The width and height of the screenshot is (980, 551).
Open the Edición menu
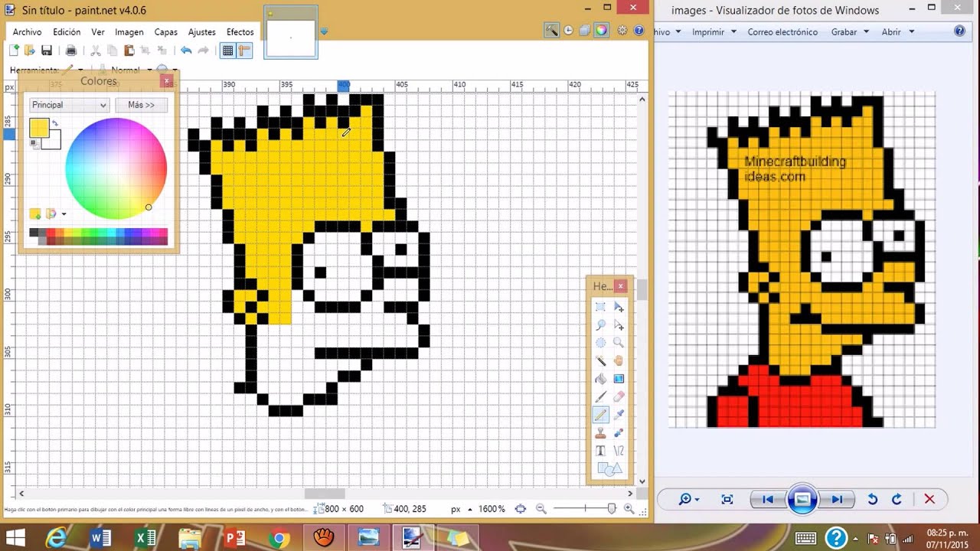67,32
